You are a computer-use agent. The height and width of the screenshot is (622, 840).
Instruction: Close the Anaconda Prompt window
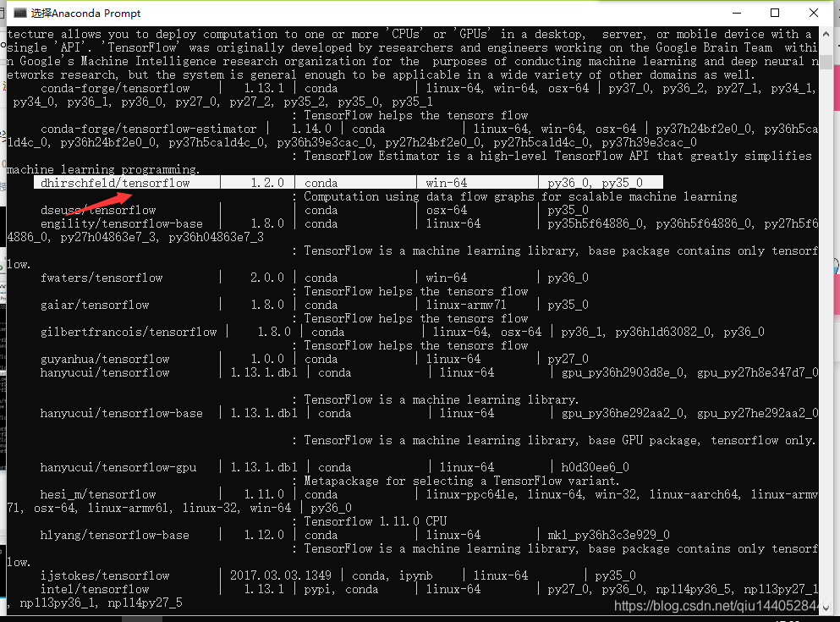click(x=813, y=13)
